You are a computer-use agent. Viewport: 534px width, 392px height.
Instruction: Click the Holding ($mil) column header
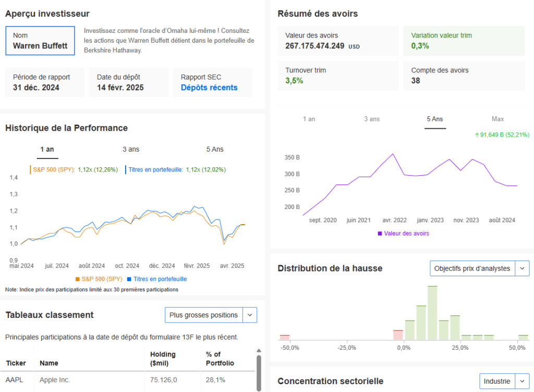tap(163, 359)
